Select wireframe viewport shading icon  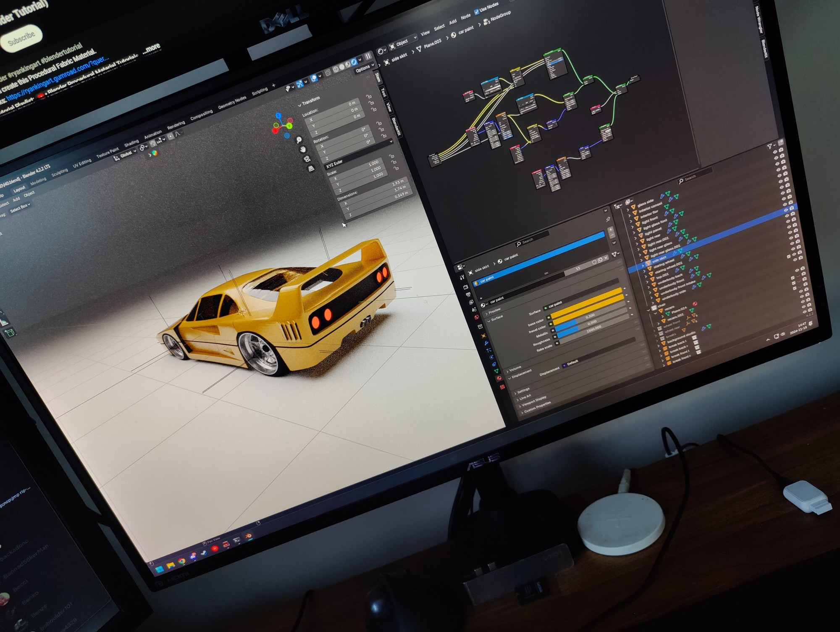336,69
